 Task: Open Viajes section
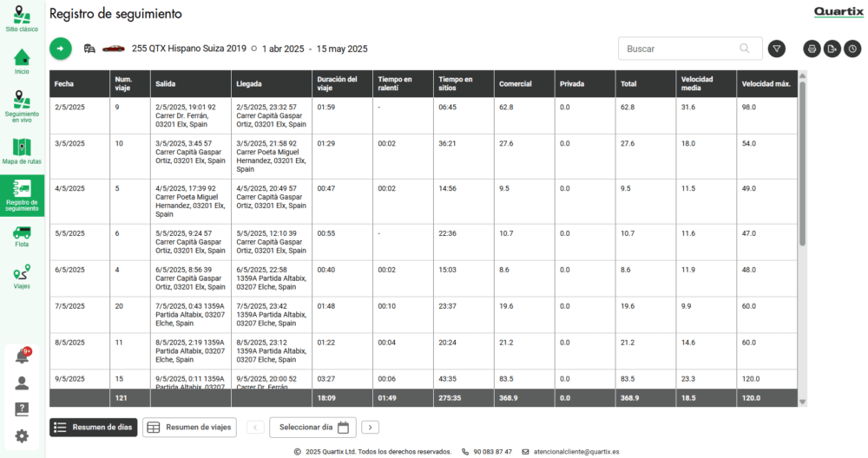tap(22, 277)
